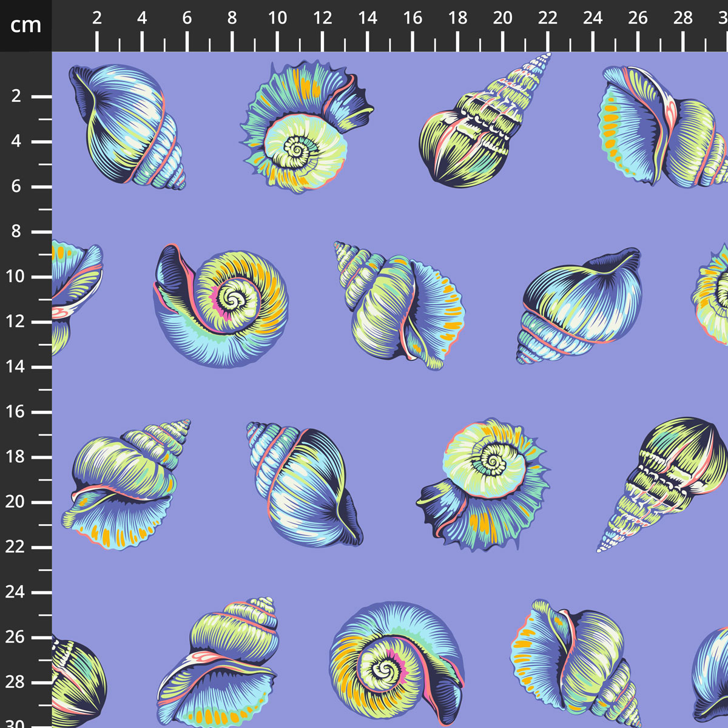The image size is (728, 728).
Task: Click the "cm" unit label in the ruler corner
Action: click(25, 25)
